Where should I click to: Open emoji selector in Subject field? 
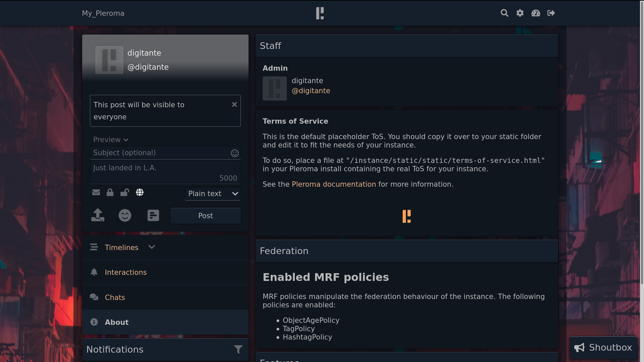(x=234, y=153)
